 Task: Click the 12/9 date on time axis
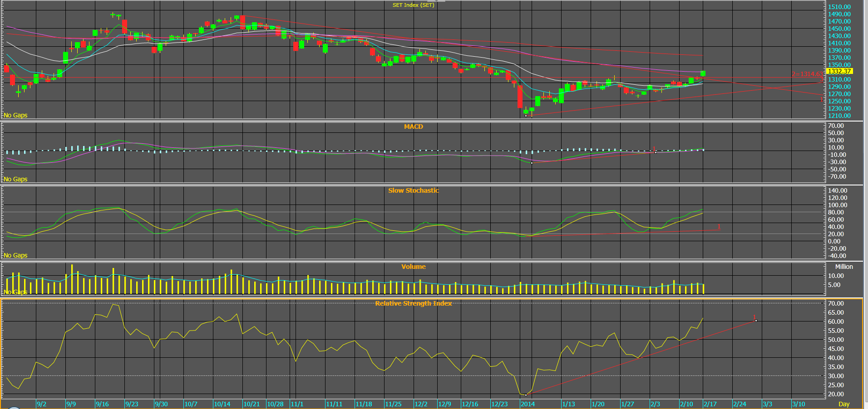click(444, 404)
